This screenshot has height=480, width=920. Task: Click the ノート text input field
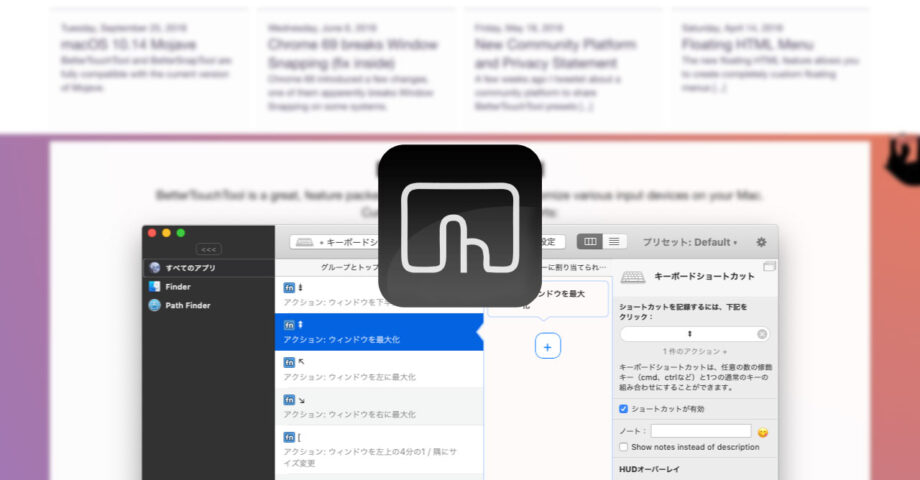pyautogui.click(x=700, y=431)
